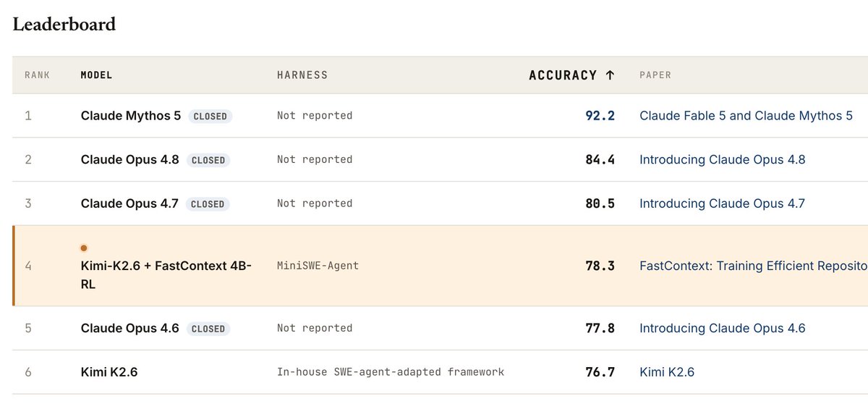The height and width of the screenshot is (404, 868).
Task: Open the FastContext paper link
Action: 753,266
